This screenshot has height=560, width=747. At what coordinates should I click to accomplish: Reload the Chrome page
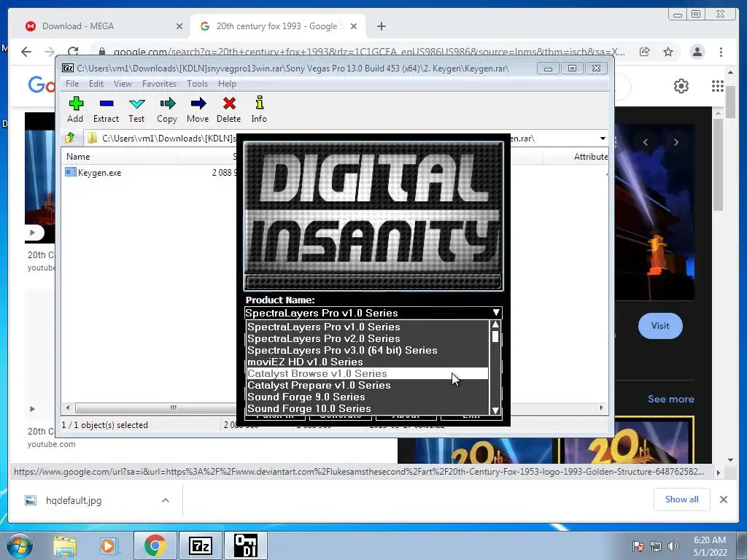point(73,52)
